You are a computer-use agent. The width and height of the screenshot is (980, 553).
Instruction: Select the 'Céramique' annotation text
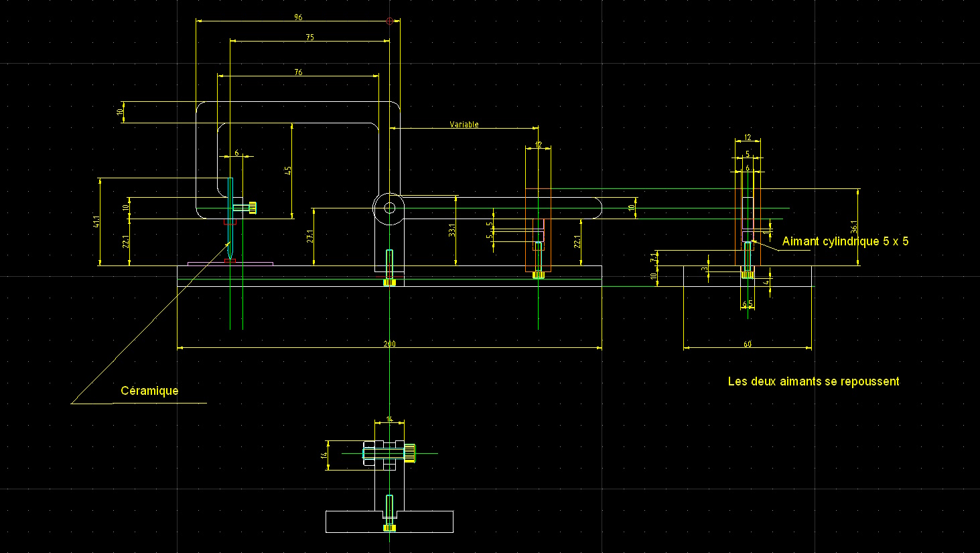(x=149, y=391)
